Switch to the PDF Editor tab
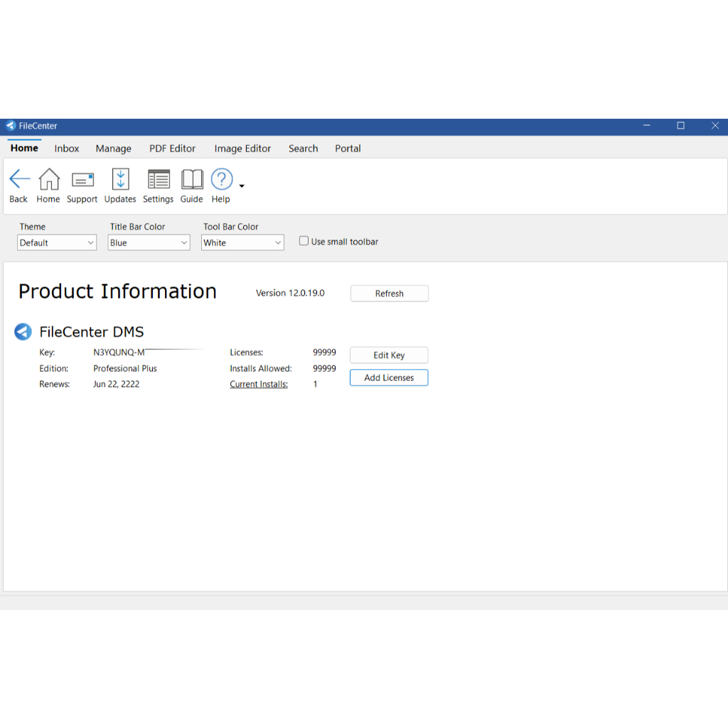728x728 pixels. [x=172, y=149]
